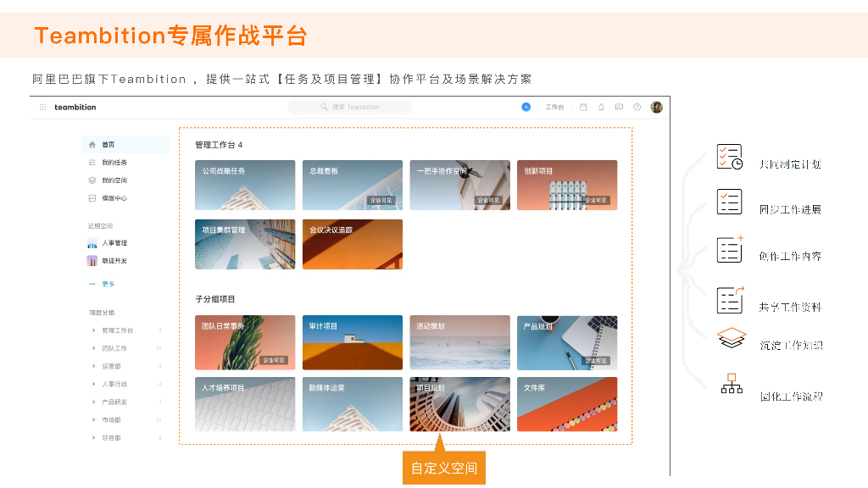Expand the 管理工作台 group
868x488 pixels.
(93, 330)
